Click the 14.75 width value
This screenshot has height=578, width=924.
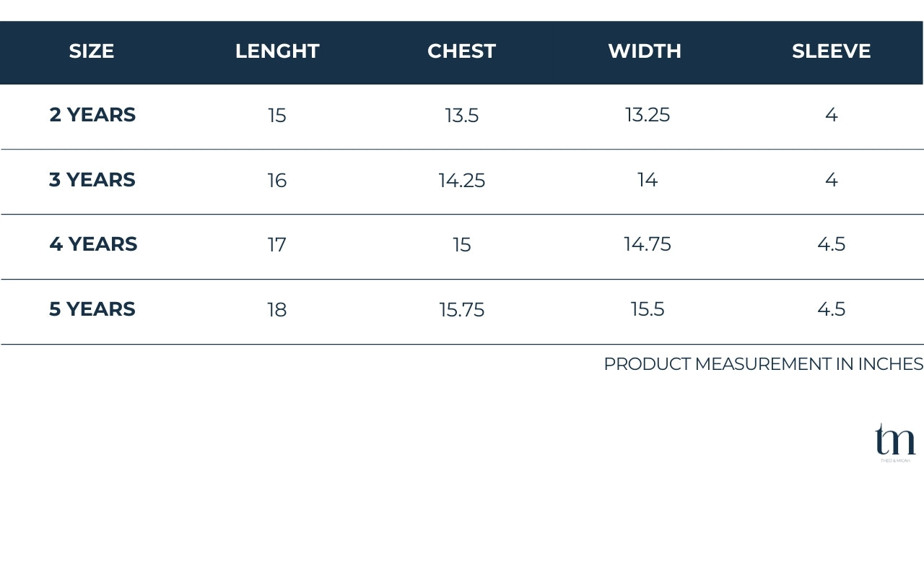648,244
